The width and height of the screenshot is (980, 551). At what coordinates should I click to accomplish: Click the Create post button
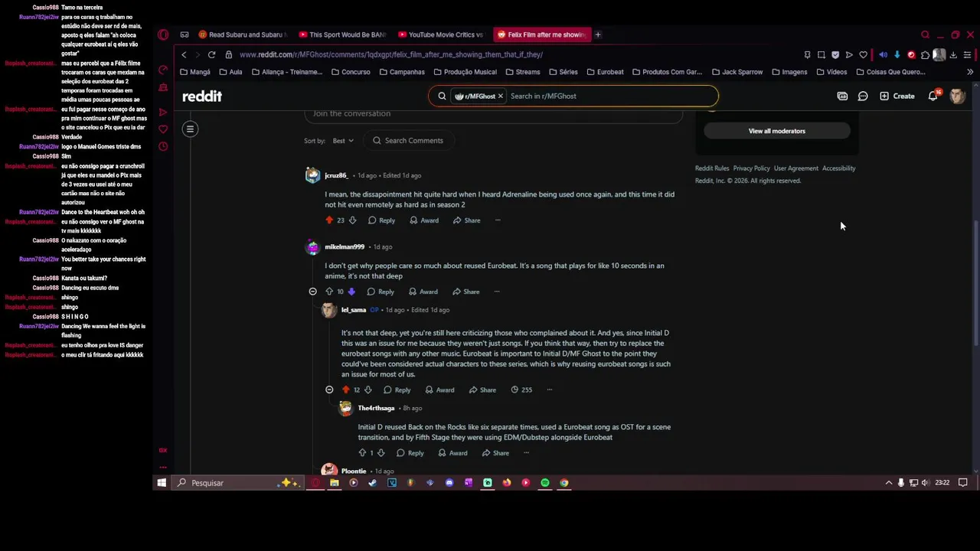pyautogui.click(x=897, y=96)
